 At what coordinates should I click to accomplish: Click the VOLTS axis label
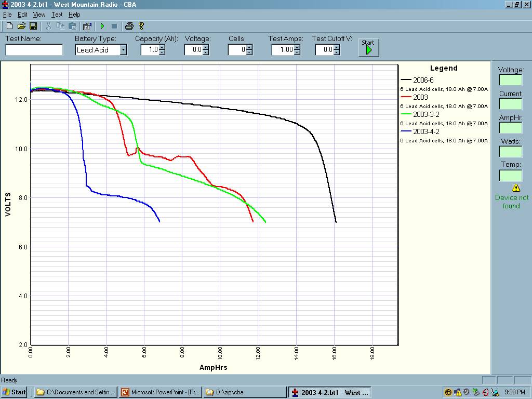pyautogui.click(x=8, y=204)
